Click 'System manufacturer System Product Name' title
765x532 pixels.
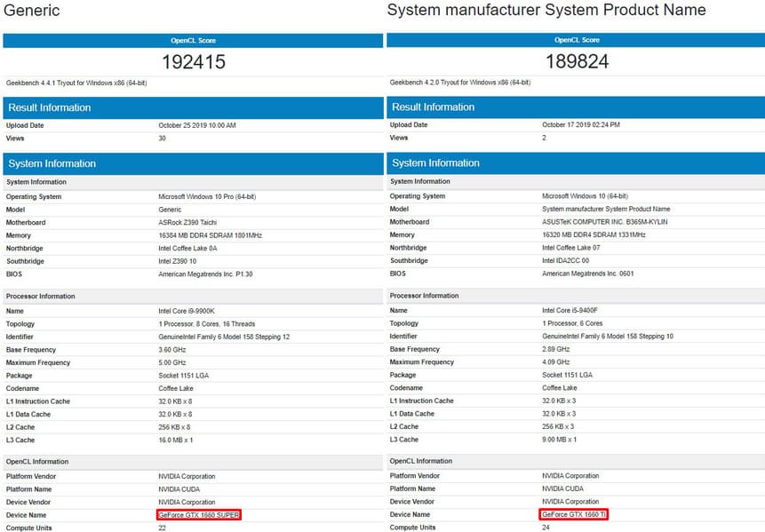tap(546, 10)
